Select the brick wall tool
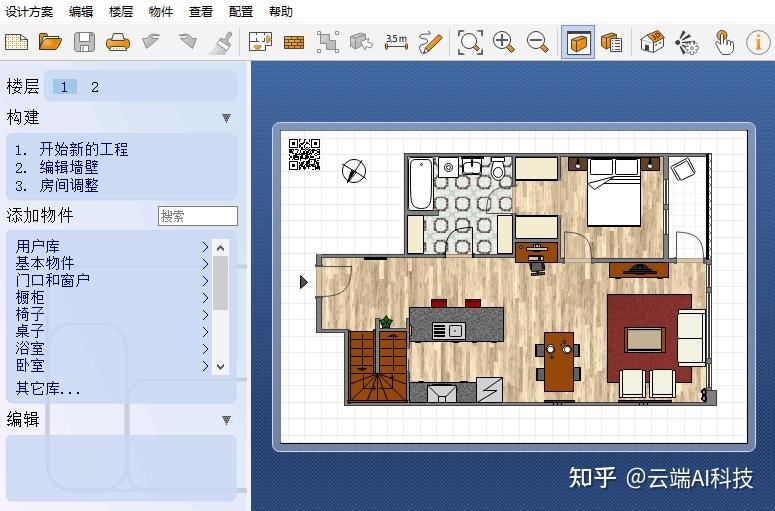This screenshot has height=511, width=775. click(294, 43)
